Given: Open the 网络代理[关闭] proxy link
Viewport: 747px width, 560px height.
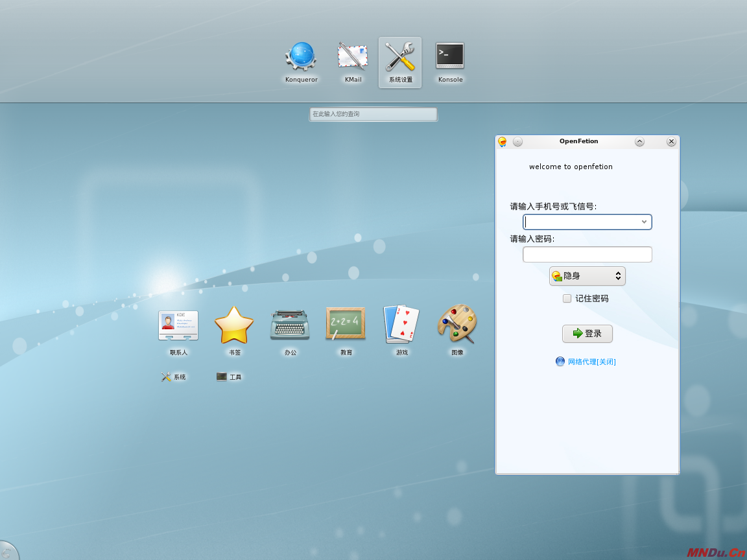Looking at the screenshot, I should click(x=591, y=362).
